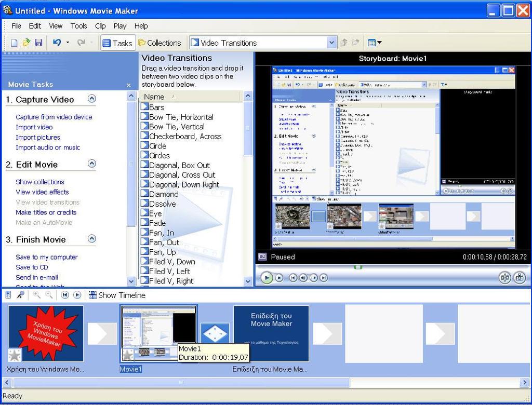The image size is (532, 405).
Task: Open the Views dropdown button
Action: (x=375, y=43)
